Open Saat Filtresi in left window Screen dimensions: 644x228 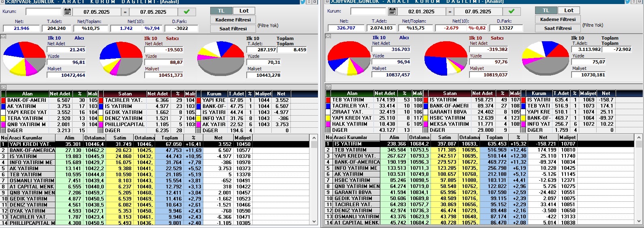click(233, 29)
